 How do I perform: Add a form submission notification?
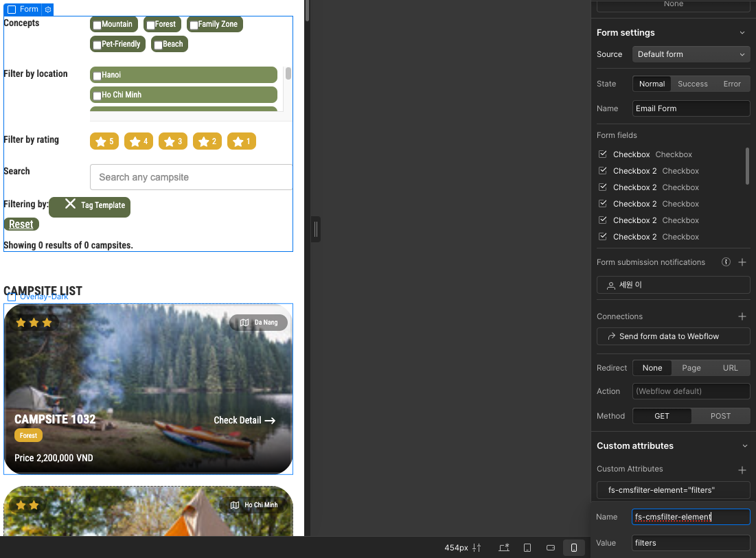[742, 262]
